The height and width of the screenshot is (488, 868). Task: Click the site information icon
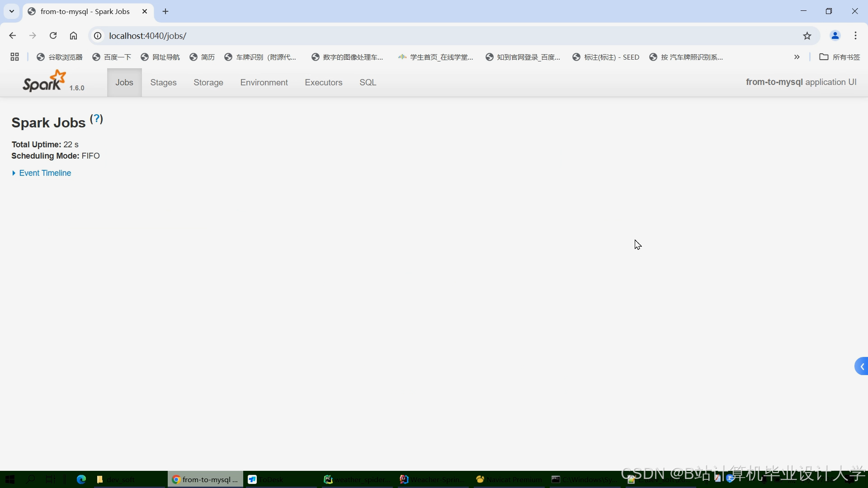coord(98,36)
